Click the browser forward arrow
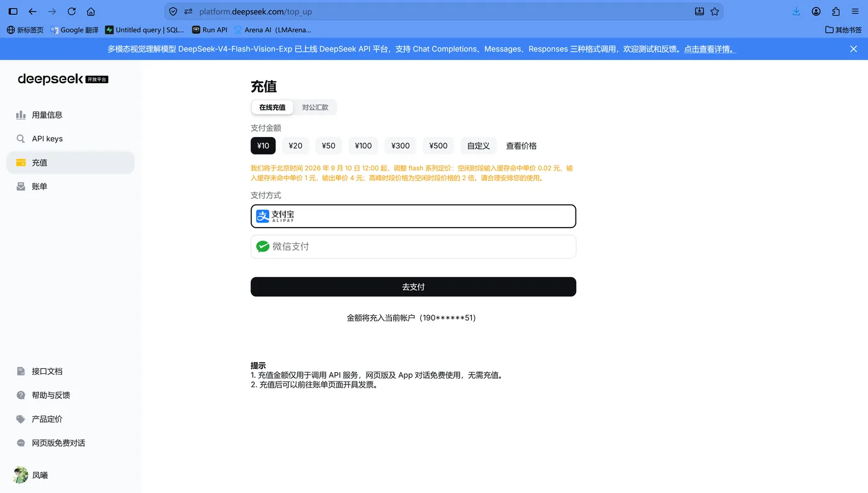 tap(52, 11)
